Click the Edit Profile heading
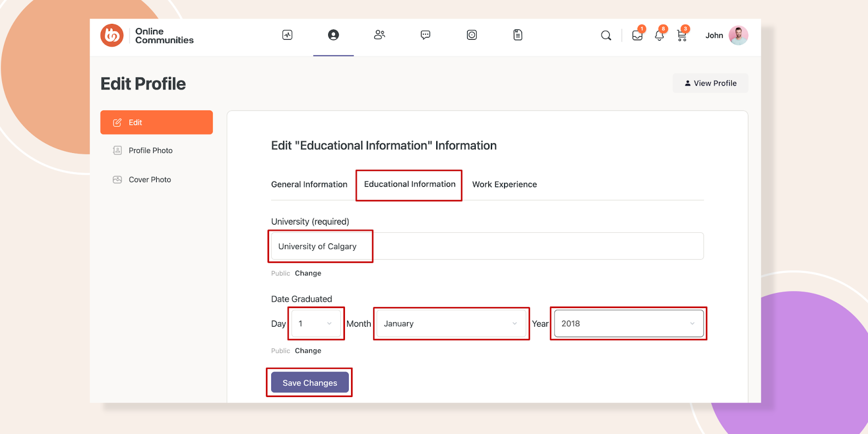Viewport: 868px width, 434px height. pyautogui.click(x=143, y=84)
